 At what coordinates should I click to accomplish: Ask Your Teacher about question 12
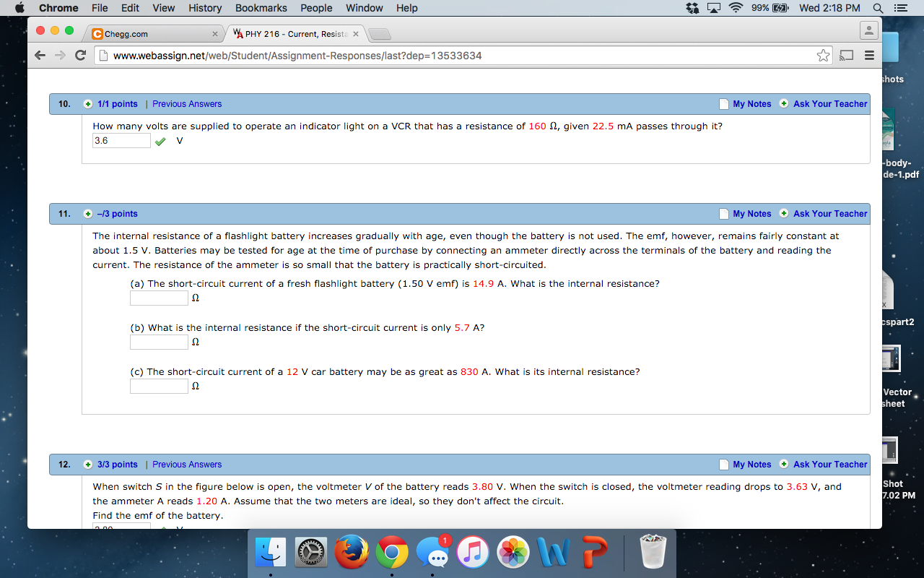point(830,465)
